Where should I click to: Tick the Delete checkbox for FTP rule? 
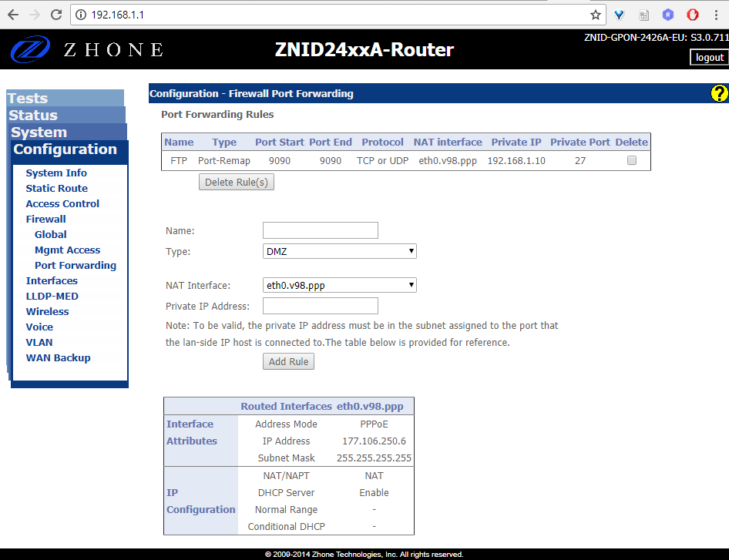[x=631, y=160]
